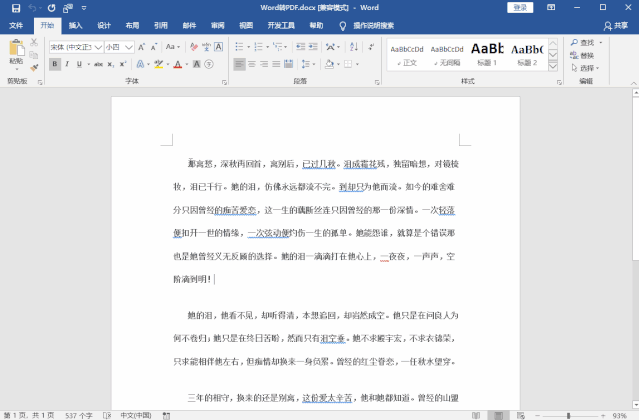Open the character border icon
Screen dimensions: 639x420
pos(219,47)
